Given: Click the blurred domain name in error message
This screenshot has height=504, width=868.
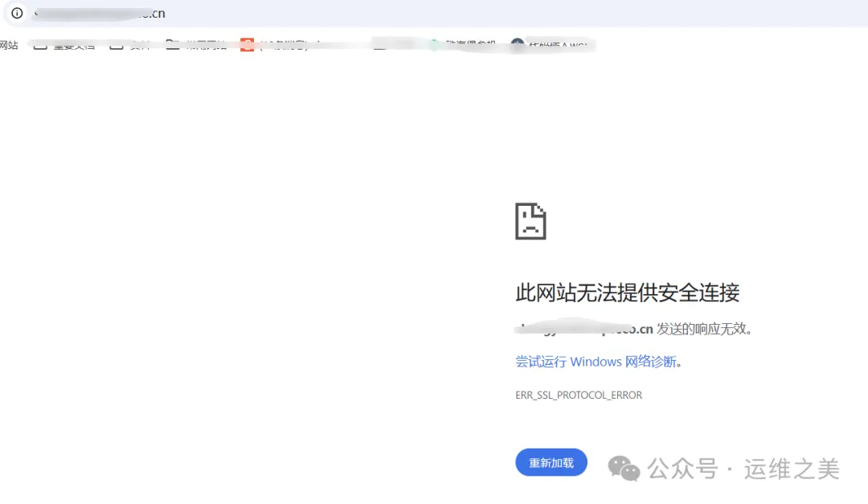Looking at the screenshot, I should click(x=584, y=329).
